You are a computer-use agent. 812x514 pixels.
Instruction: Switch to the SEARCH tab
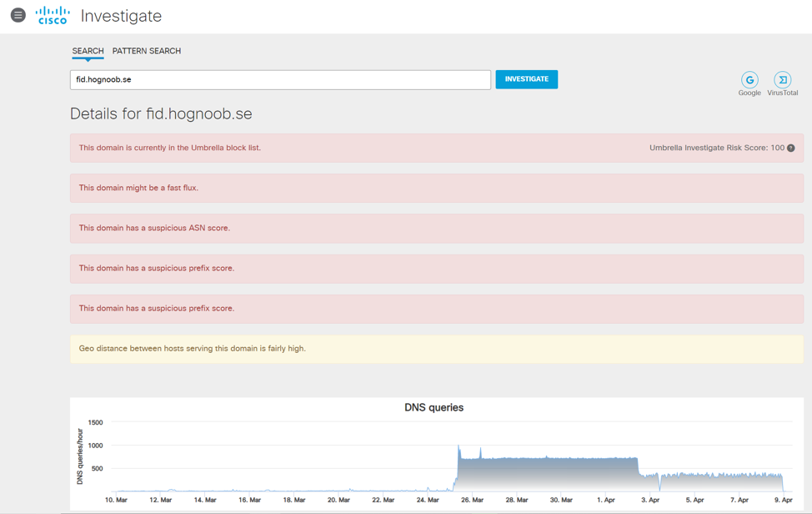[88, 51]
